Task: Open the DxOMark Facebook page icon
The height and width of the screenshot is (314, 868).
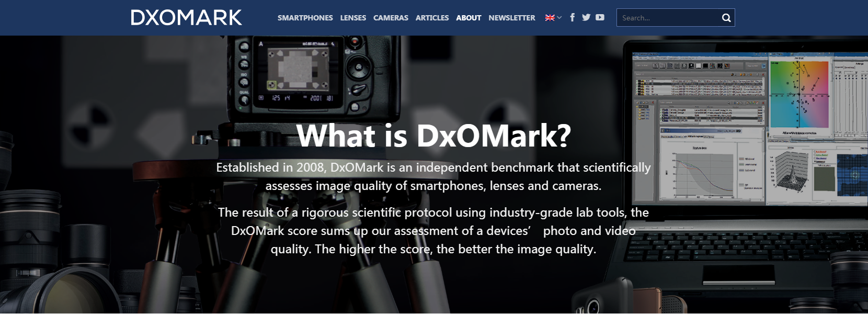Action: pyautogui.click(x=572, y=17)
